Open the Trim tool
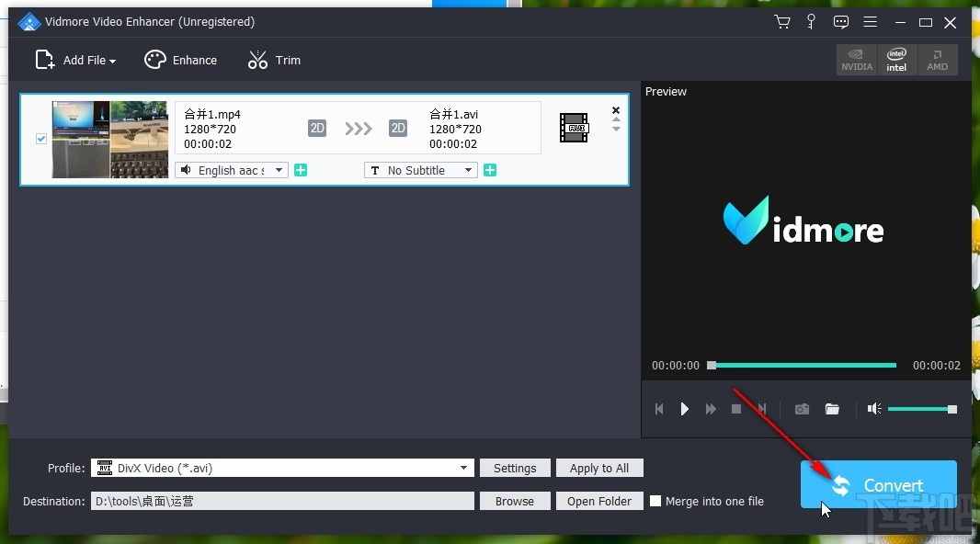This screenshot has height=544, width=980. tap(274, 60)
